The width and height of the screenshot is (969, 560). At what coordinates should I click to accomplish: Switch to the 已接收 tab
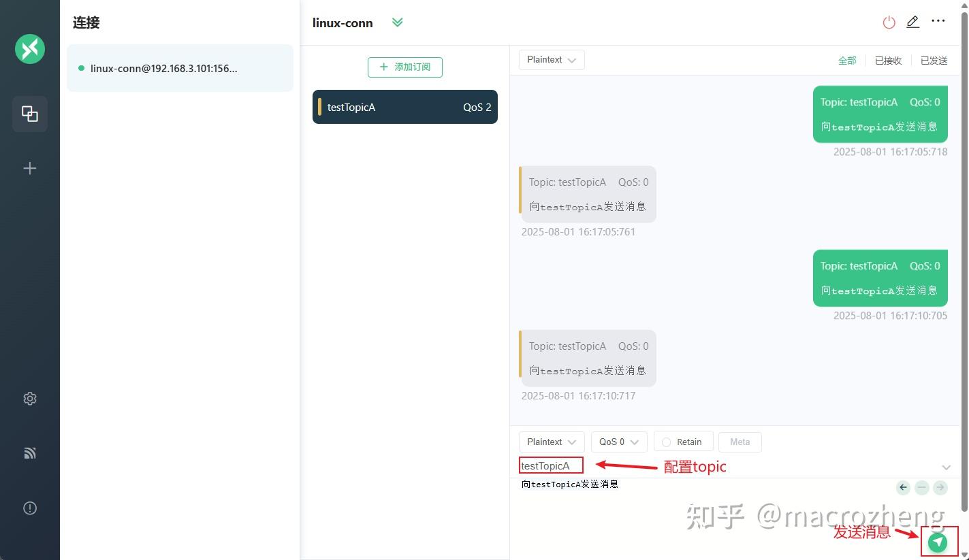coord(887,60)
